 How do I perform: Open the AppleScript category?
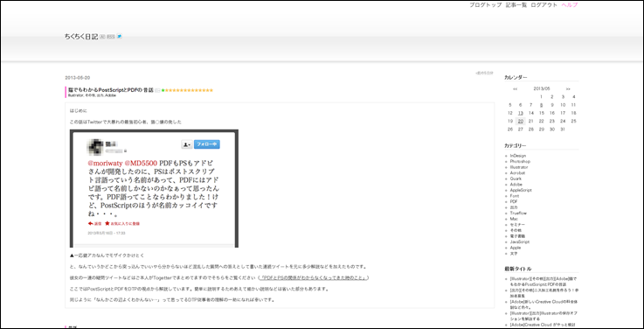pos(521,191)
